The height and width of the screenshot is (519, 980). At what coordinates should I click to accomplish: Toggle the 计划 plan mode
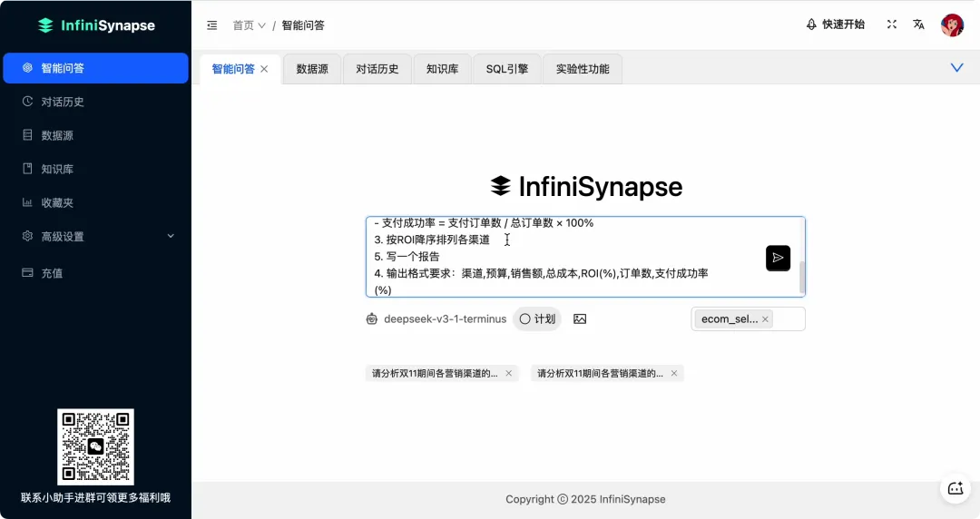tap(537, 318)
